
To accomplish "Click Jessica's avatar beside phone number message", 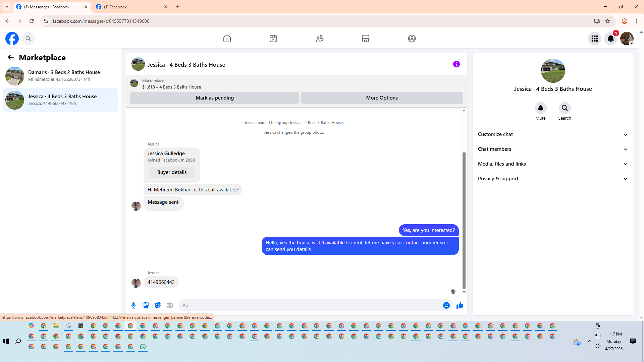I will point(136,283).
